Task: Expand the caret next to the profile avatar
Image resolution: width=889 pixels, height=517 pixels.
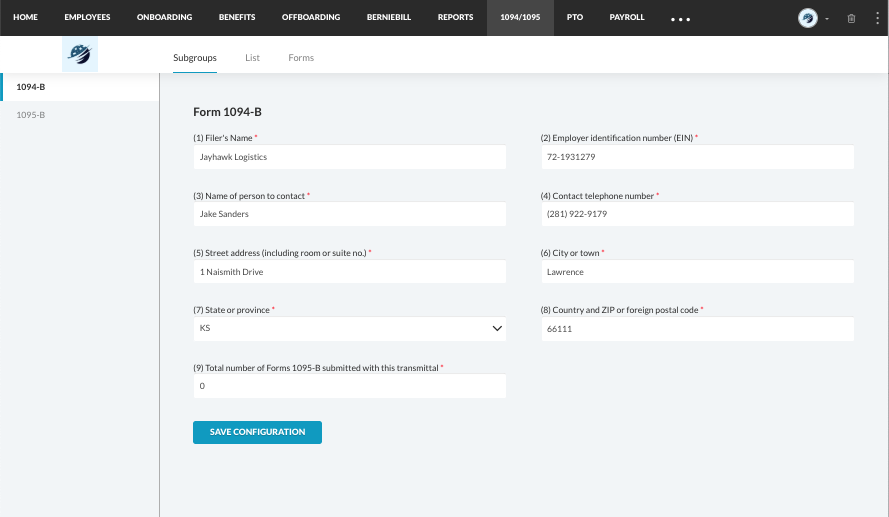Action: (x=827, y=19)
